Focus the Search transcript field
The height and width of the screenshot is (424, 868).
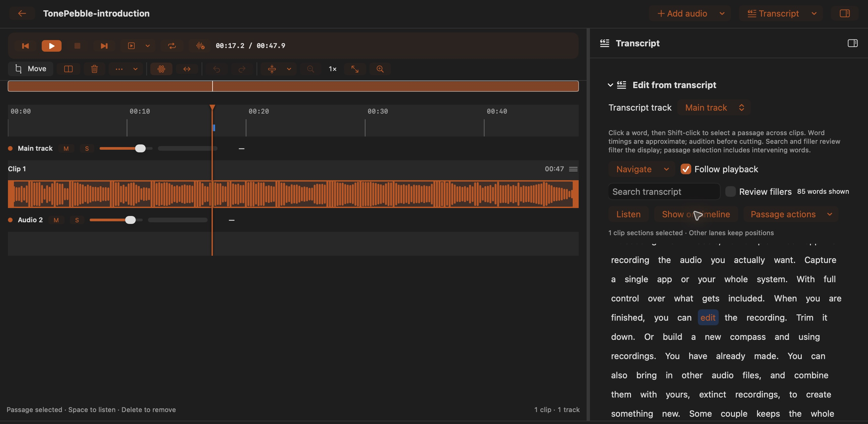click(x=664, y=192)
